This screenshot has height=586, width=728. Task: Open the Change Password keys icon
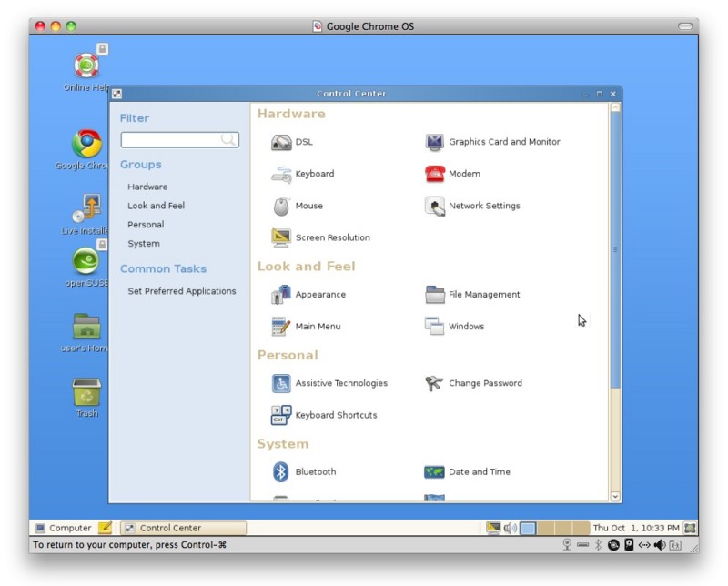435,384
